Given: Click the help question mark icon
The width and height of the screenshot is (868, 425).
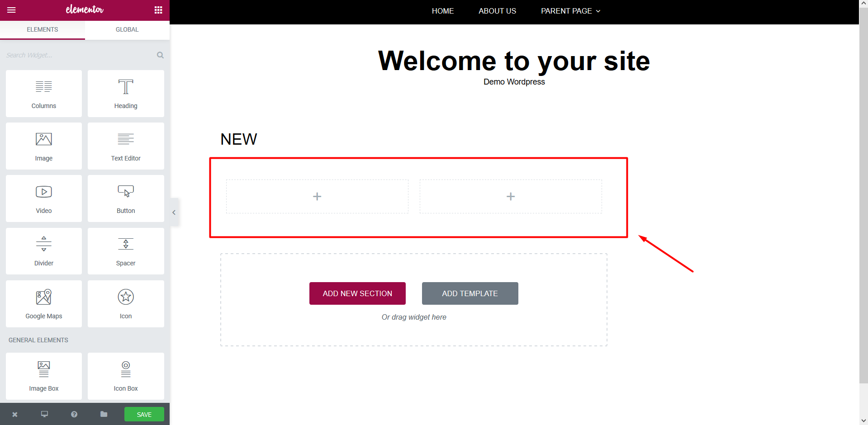Looking at the screenshot, I should pyautogui.click(x=74, y=414).
